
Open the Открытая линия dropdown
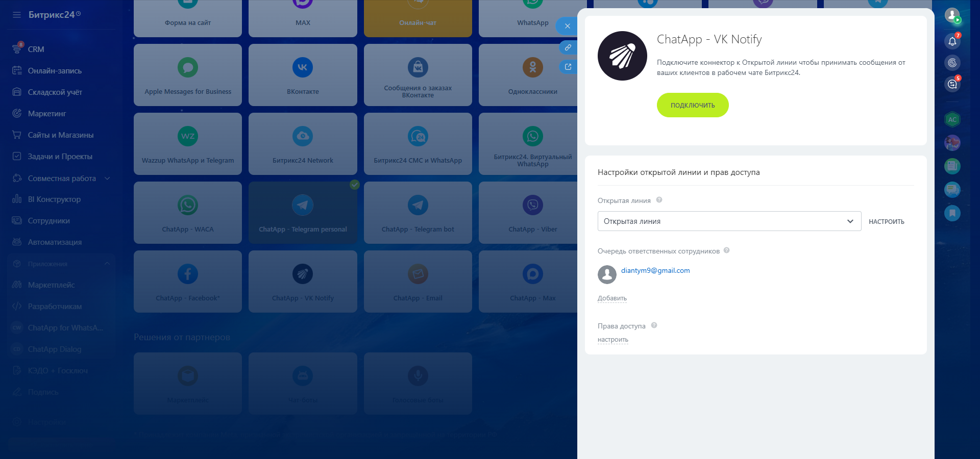729,221
